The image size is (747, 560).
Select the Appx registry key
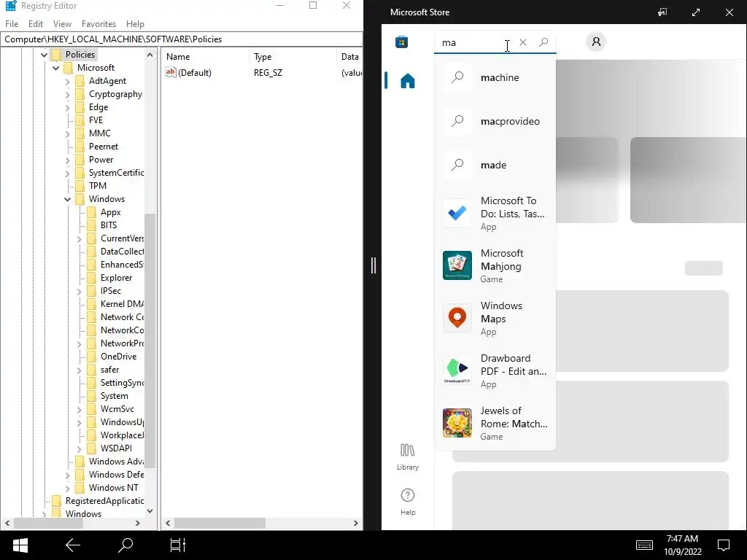[111, 212]
